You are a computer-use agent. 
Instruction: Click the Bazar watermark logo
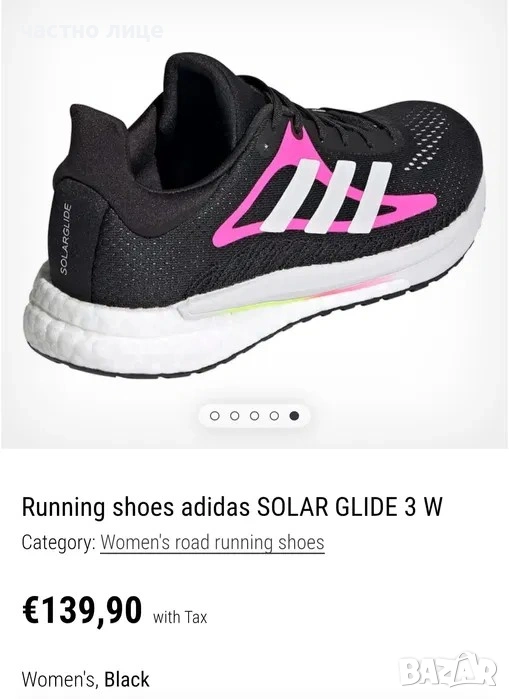[x=448, y=671]
